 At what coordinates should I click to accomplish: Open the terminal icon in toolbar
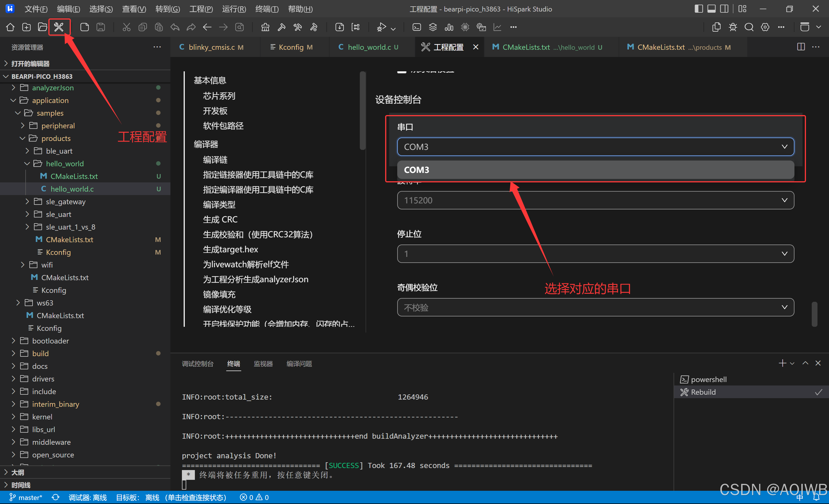click(x=417, y=27)
